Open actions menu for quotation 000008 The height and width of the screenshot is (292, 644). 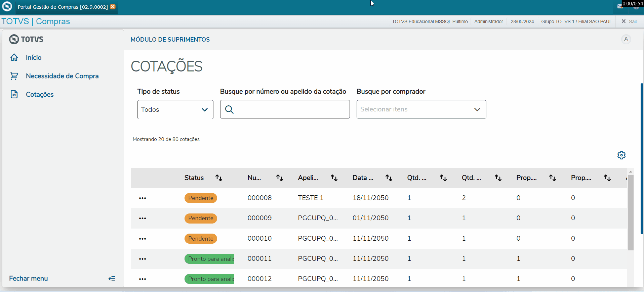click(143, 198)
